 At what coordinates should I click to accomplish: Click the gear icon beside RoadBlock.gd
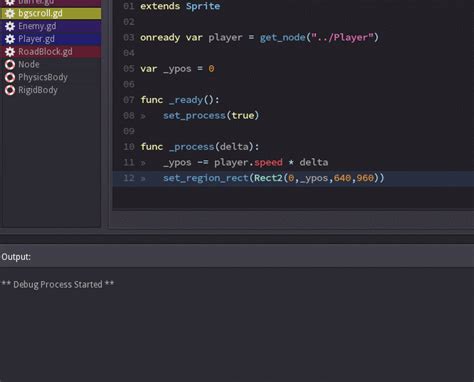coord(10,52)
